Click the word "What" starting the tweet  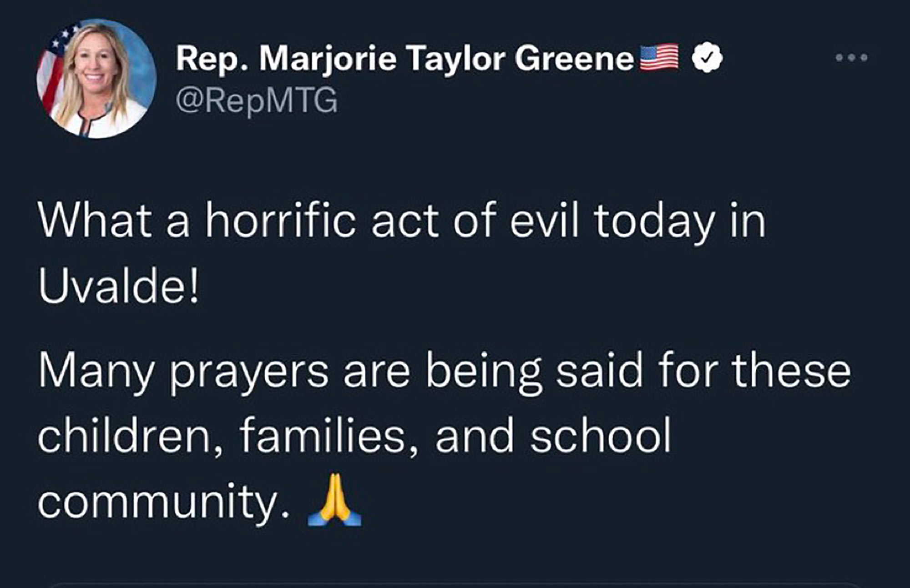pyautogui.click(x=96, y=221)
